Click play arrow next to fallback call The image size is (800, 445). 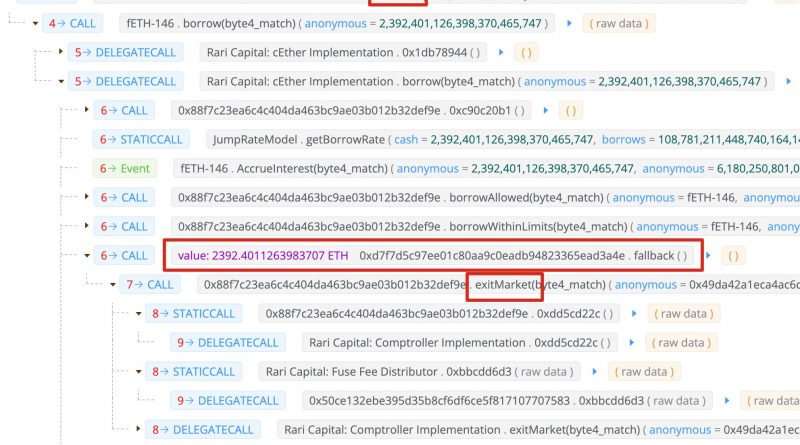[709, 255]
